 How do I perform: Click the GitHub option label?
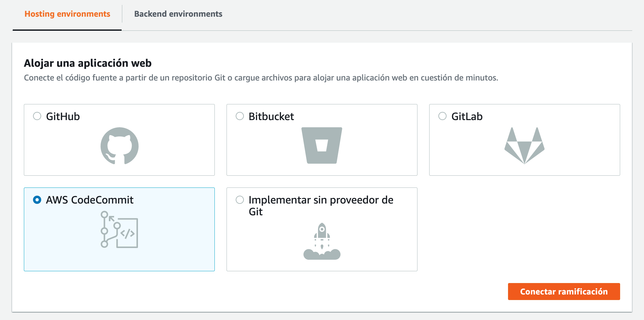[x=63, y=116]
